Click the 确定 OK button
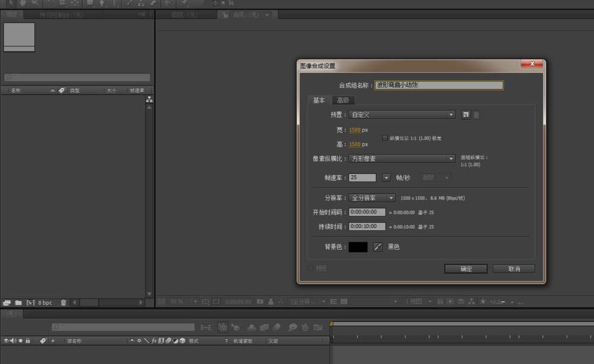 click(x=466, y=269)
